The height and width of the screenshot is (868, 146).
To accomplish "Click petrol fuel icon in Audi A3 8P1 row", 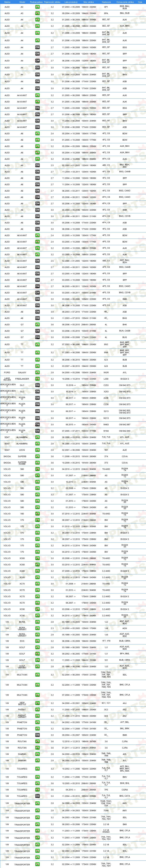I will [x=37, y=7].
